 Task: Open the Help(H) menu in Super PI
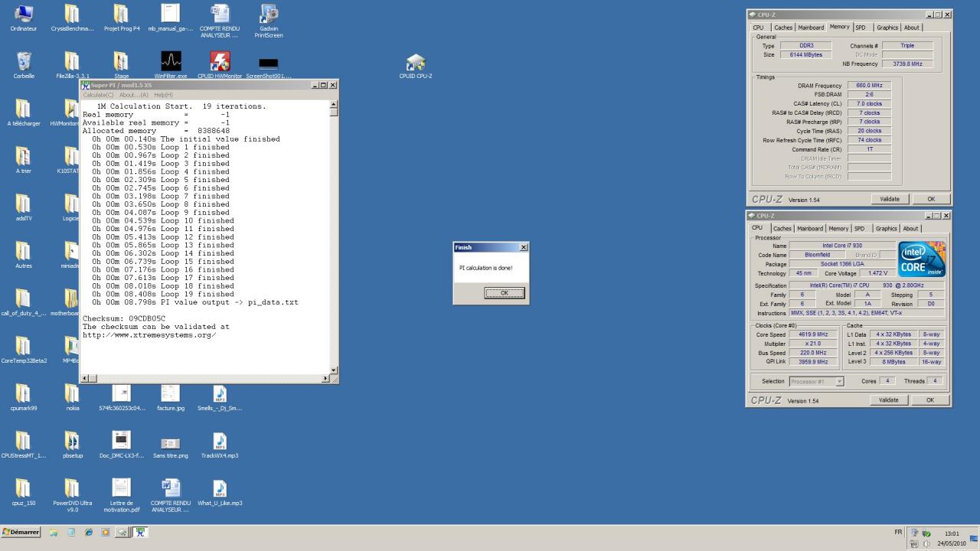(x=163, y=95)
